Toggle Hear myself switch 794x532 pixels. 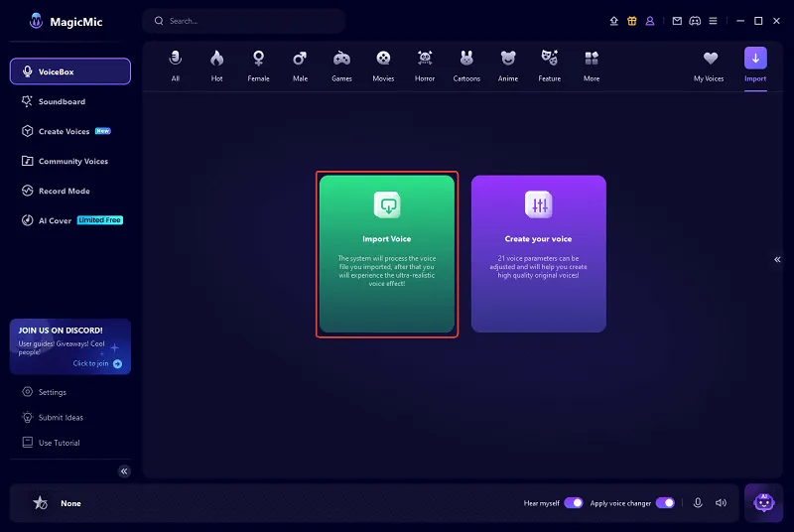tap(574, 502)
